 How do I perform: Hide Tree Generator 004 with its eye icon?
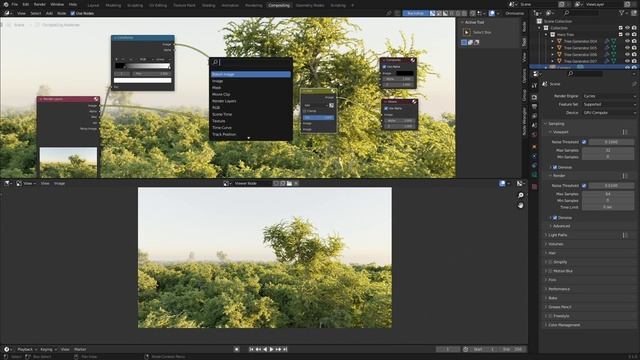point(627,41)
